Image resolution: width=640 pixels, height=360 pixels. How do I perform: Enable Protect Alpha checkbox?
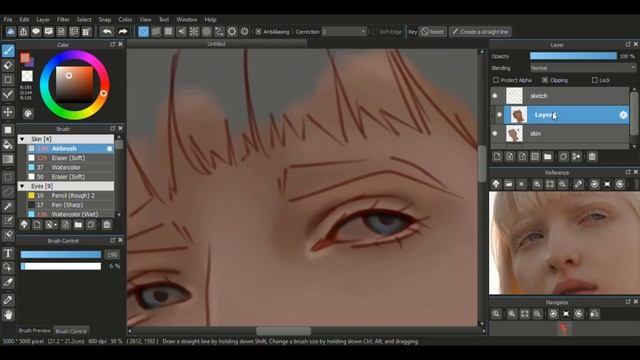coord(496,80)
